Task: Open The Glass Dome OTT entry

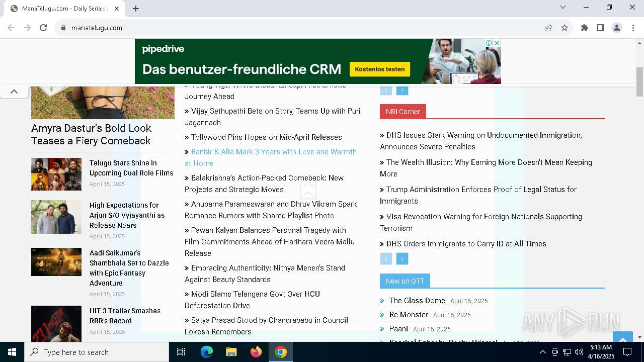Action: [x=417, y=301]
